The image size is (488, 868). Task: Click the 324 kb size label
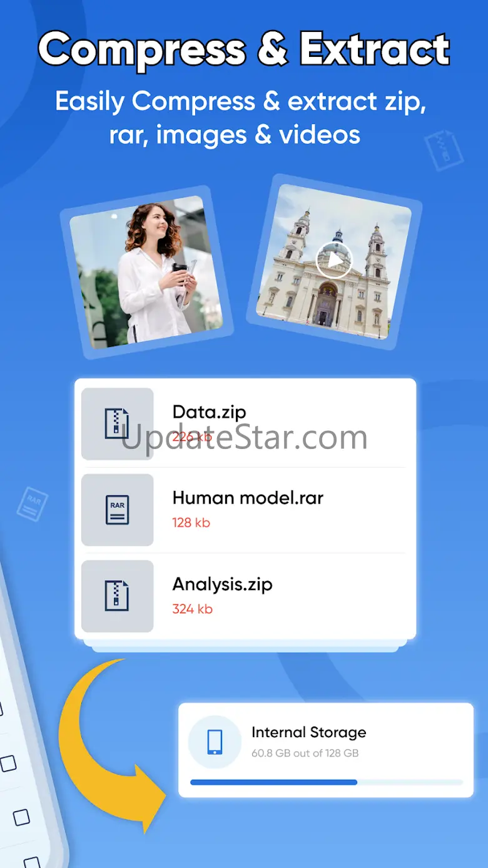point(192,609)
